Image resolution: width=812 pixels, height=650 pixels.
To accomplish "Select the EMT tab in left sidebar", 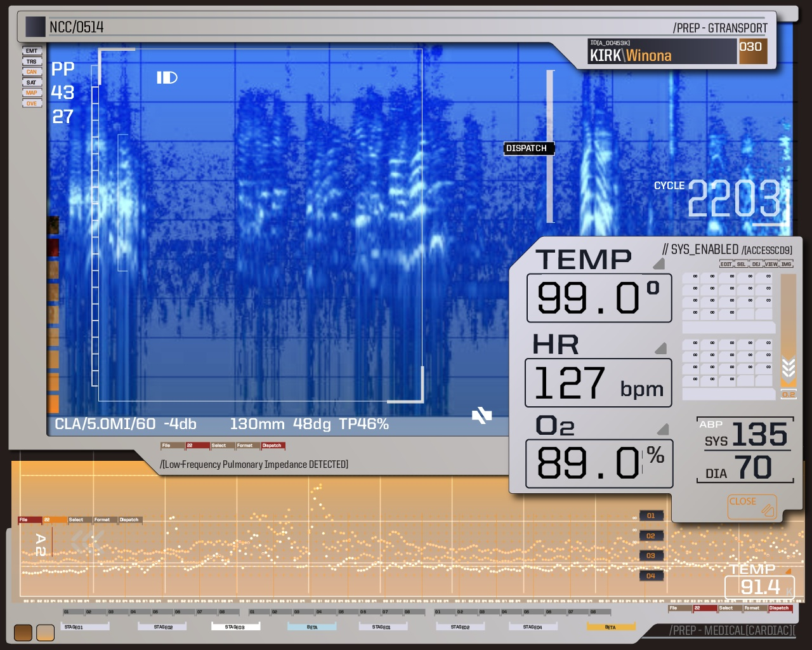I will click(x=32, y=51).
